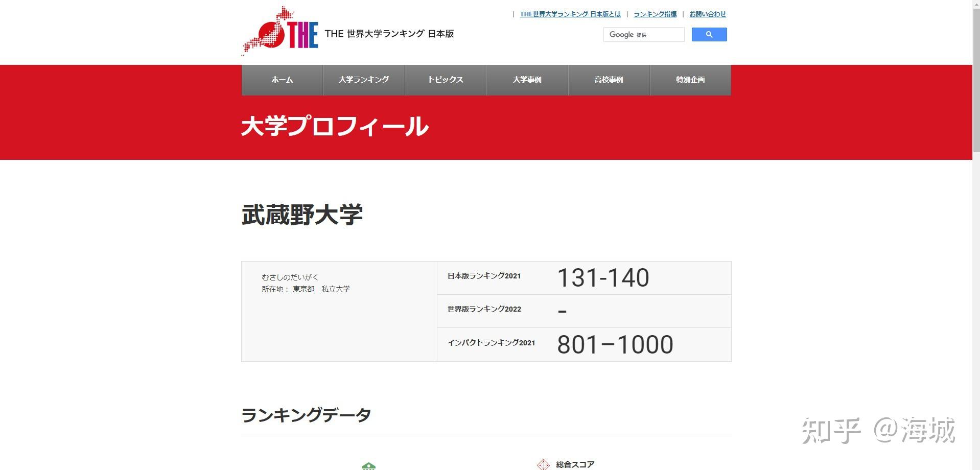Click the 総合スコア label
980x470 pixels.
tap(575, 464)
